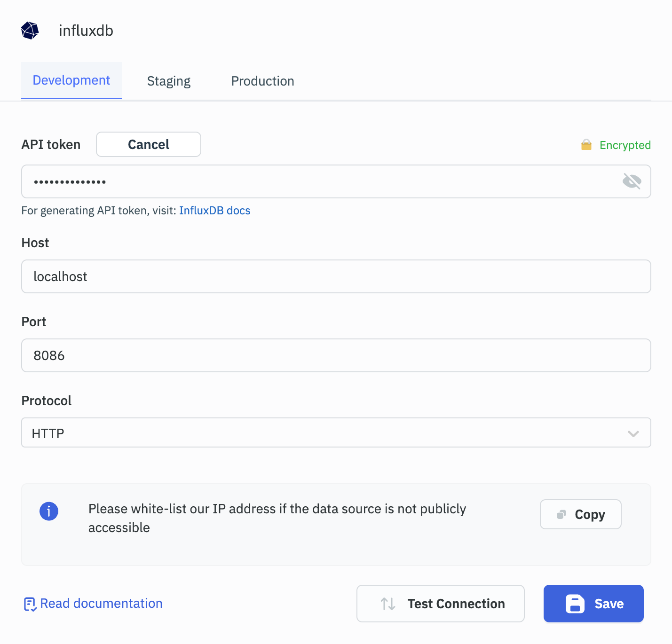Click the blue info circle icon
Viewport: 672px width, 644px height.
[x=49, y=511]
